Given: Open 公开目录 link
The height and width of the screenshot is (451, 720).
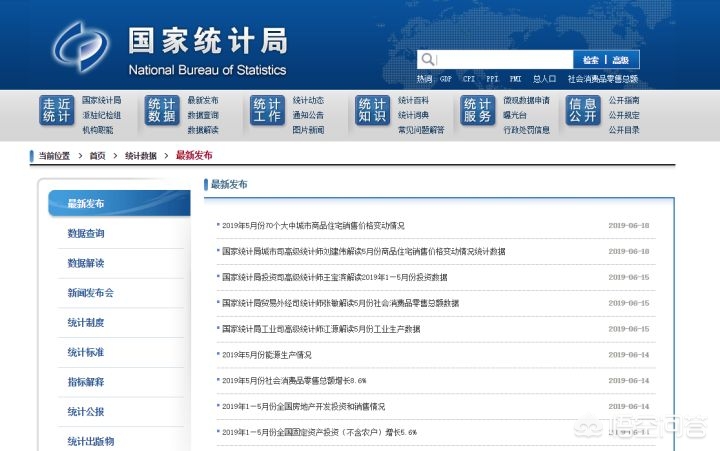Looking at the screenshot, I should (624, 130).
